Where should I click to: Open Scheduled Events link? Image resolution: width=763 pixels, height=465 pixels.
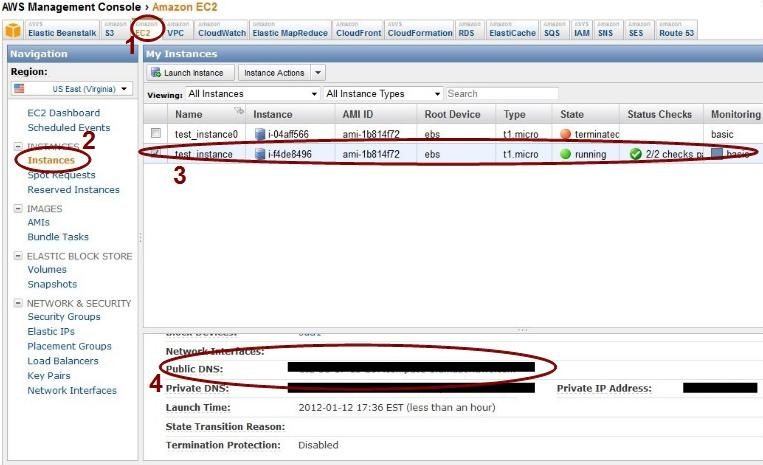click(x=69, y=127)
